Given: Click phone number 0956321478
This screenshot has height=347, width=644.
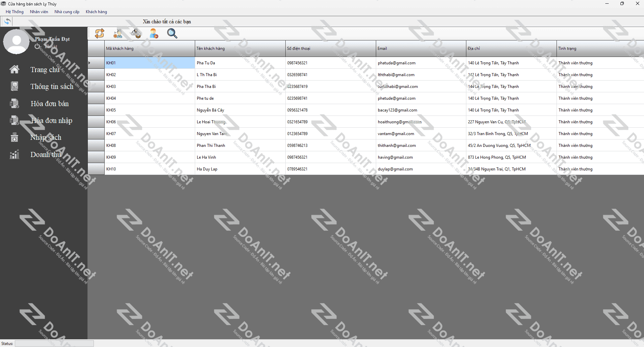Looking at the screenshot, I should click(x=330, y=110).
